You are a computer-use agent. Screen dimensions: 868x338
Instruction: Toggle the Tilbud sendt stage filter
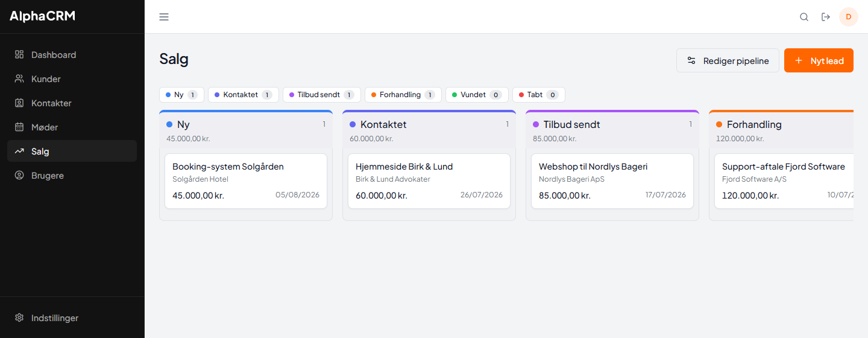(322, 95)
